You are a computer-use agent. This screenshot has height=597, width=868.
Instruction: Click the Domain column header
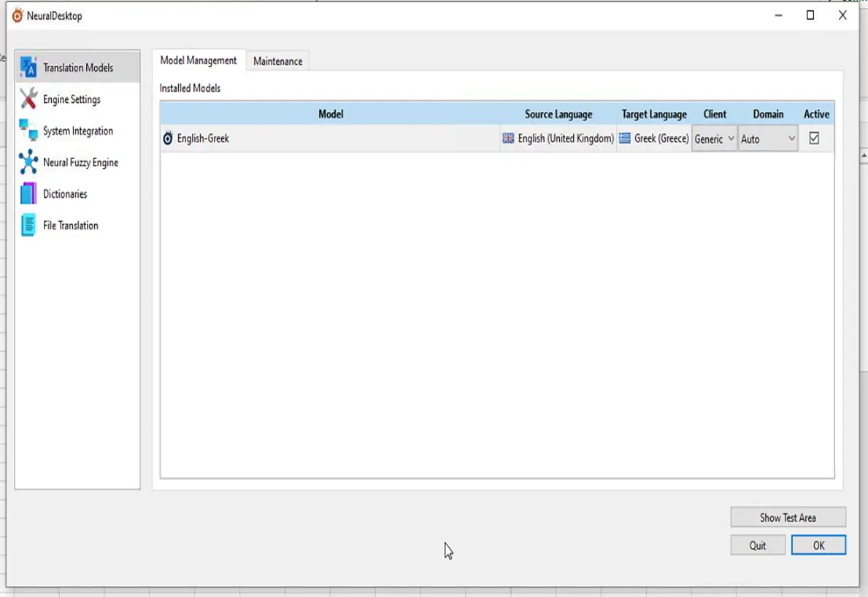pyautogui.click(x=768, y=114)
